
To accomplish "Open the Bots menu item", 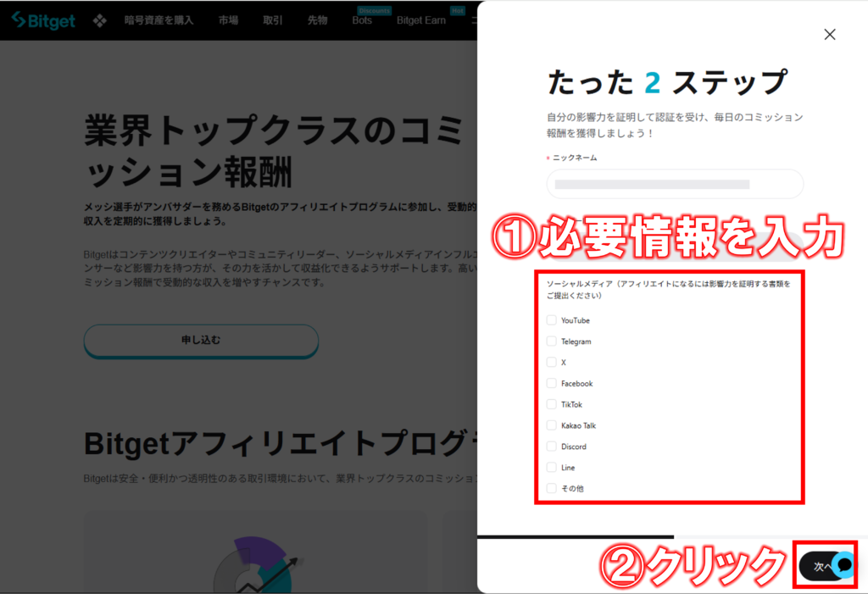I will [x=362, y=20].
